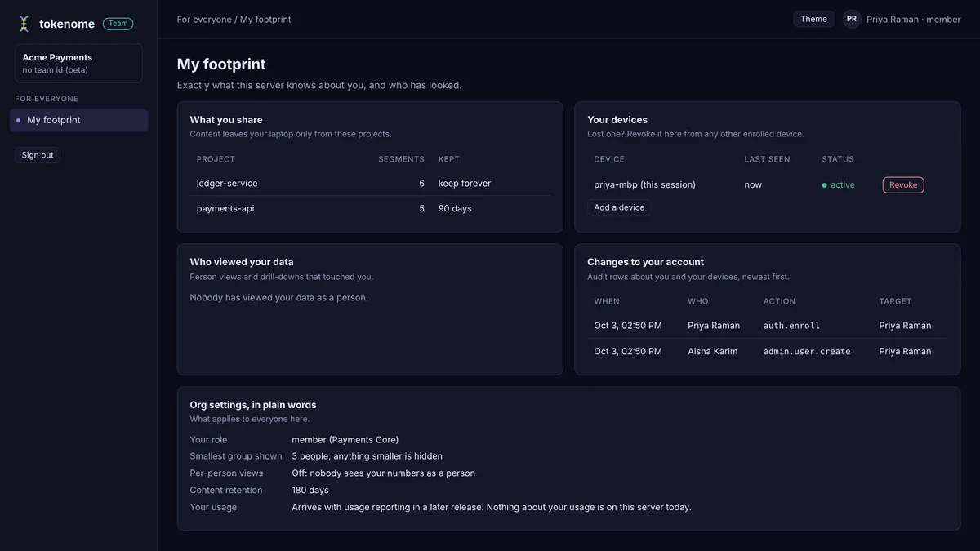
Task: Select the ledger-service project row
Action: tap(370, 184)
